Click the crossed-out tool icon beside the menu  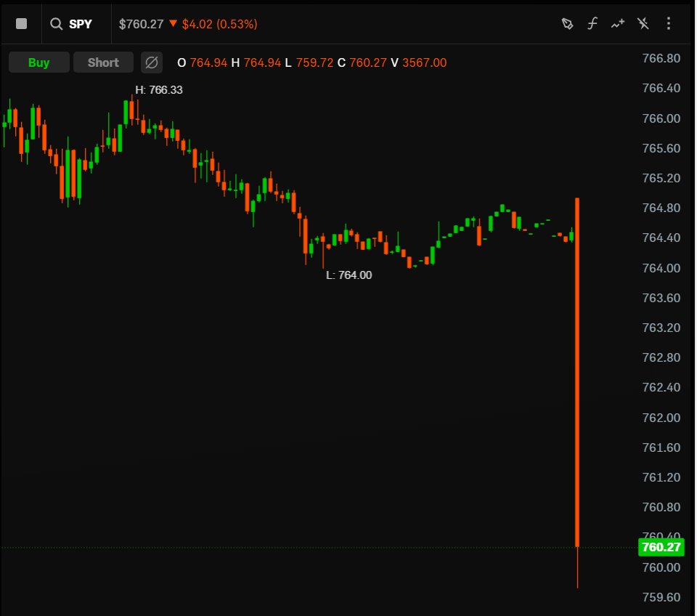point(643,23)
